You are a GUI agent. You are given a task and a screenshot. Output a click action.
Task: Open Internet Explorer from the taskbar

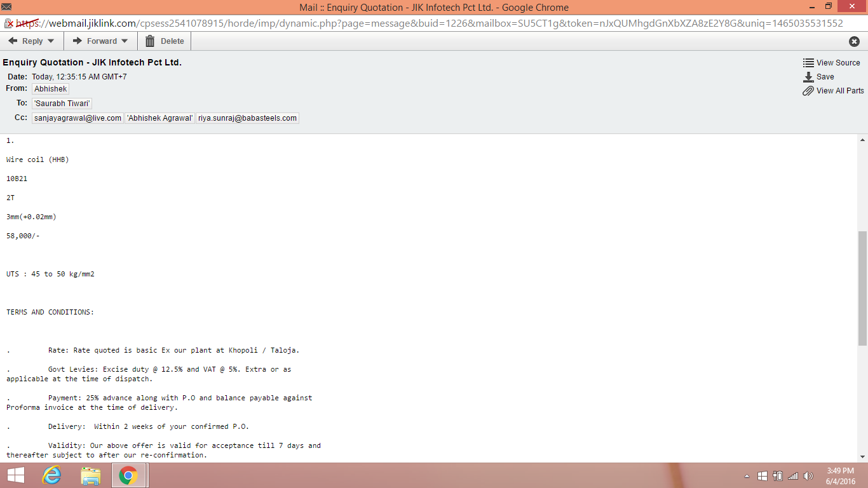tap(51, 475)
